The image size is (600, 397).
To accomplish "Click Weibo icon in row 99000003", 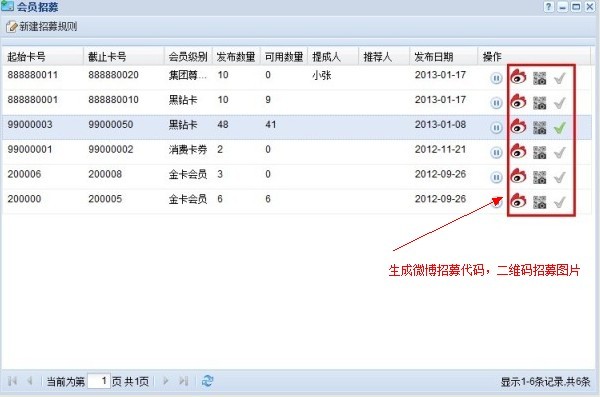I will click(x=518, y=127).
